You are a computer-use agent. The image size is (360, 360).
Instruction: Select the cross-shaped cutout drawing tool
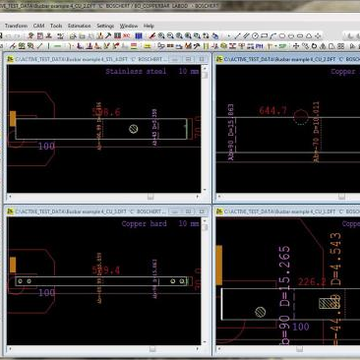[318, 36]
